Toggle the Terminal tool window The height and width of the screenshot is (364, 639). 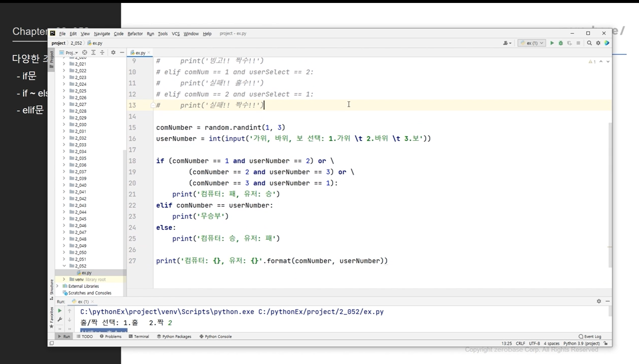pyautogui.click(x=139, y=336)
